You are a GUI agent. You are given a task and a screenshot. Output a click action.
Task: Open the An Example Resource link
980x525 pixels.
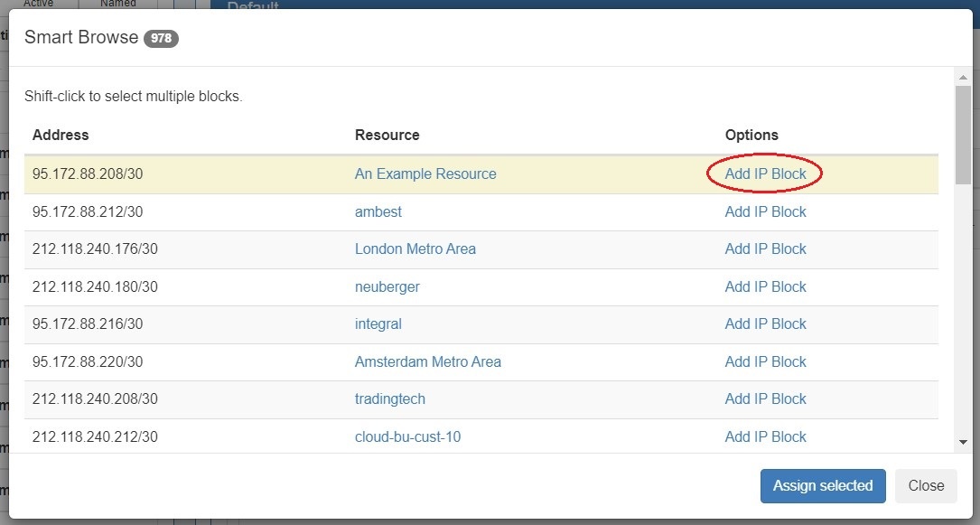[x=425, y=174]
